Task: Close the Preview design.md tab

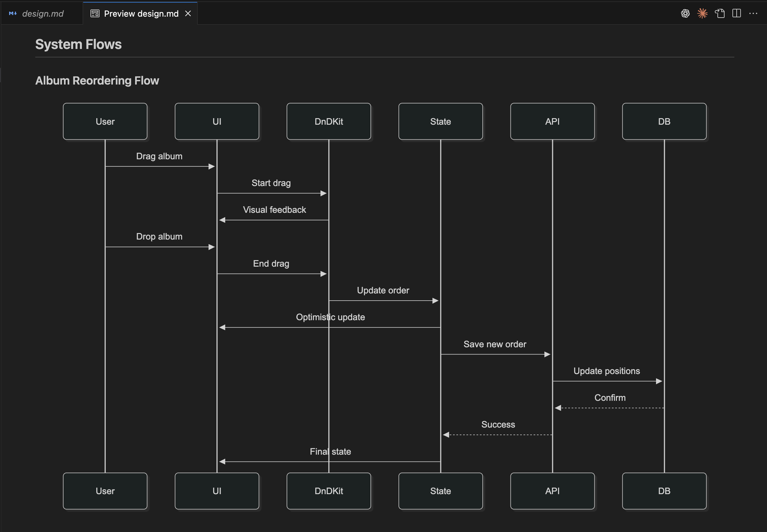Action: 188,13
